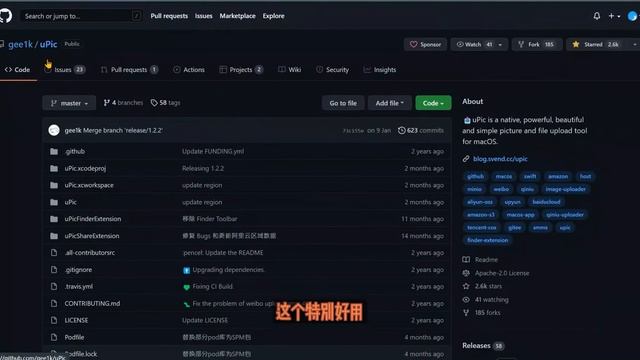Toggle the Starred button
The height and width of the screenshot is (360, 640).
596,44
